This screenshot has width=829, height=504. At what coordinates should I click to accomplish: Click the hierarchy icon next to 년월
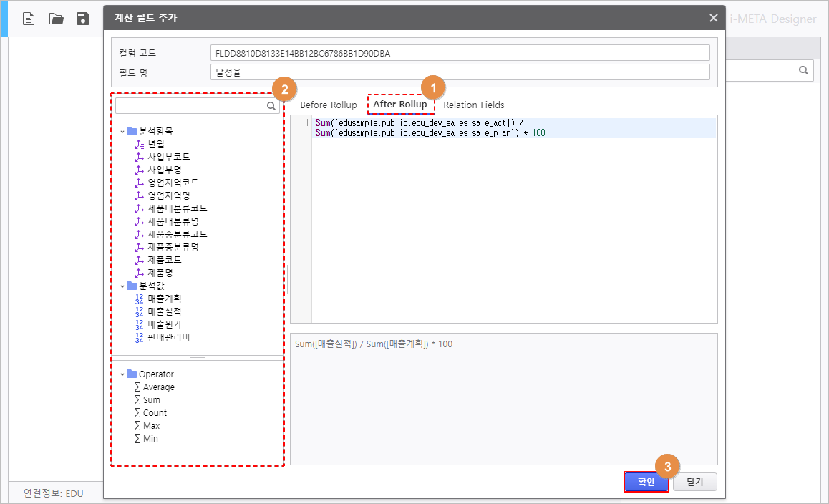140,144
